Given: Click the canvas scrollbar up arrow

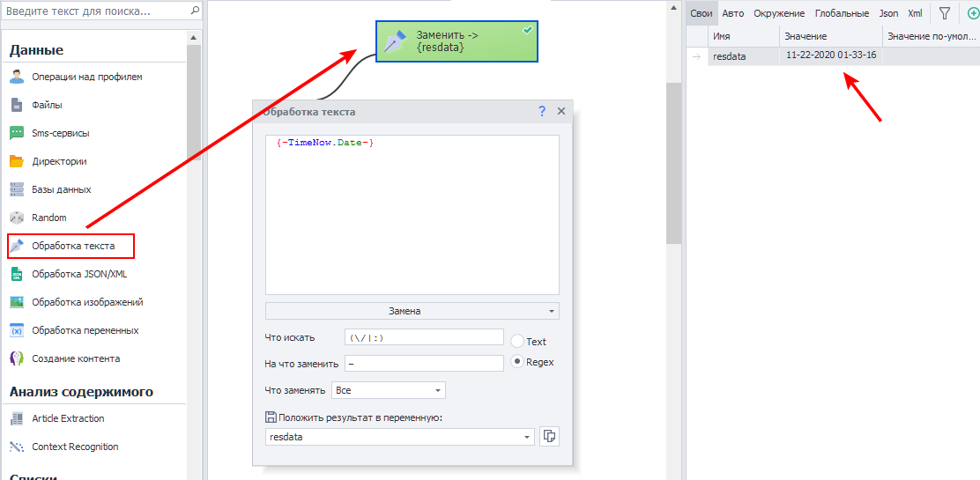Looking at the screenshot, I should (673, 7).
